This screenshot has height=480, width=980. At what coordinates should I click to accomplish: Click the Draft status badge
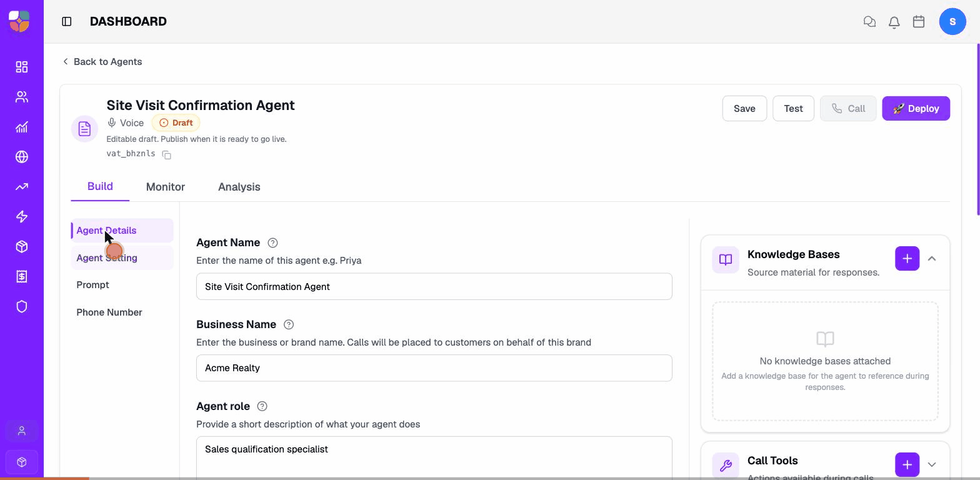[176, 123]
